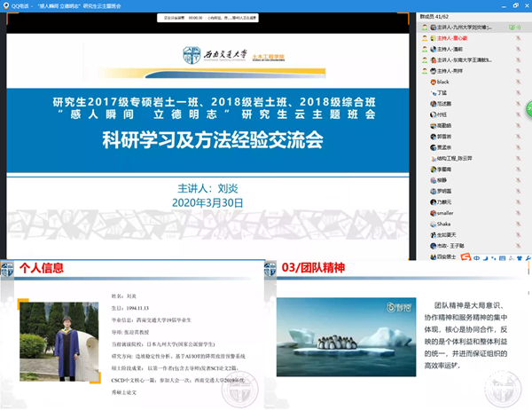Toggle the muted mic icon for Shaka
532x410 pixels.
pyautogui.click(x=517, y=225)
